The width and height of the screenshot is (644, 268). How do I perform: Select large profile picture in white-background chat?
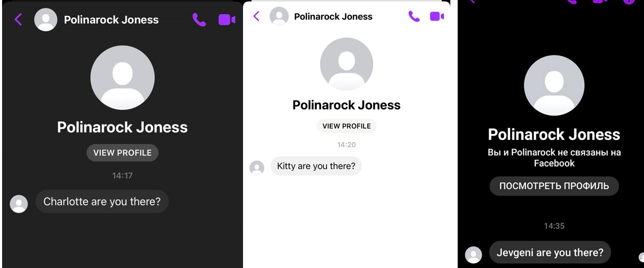[346, 64]
